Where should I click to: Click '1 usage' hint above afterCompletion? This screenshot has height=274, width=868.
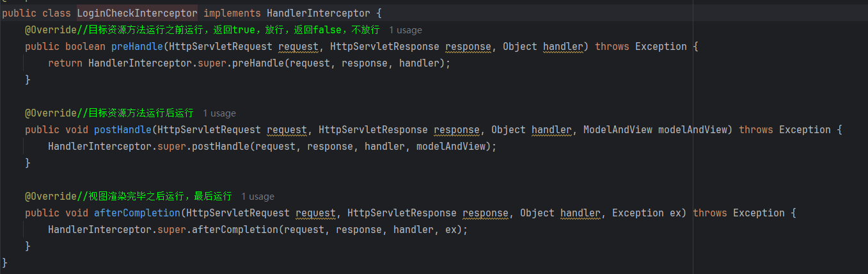258,197
